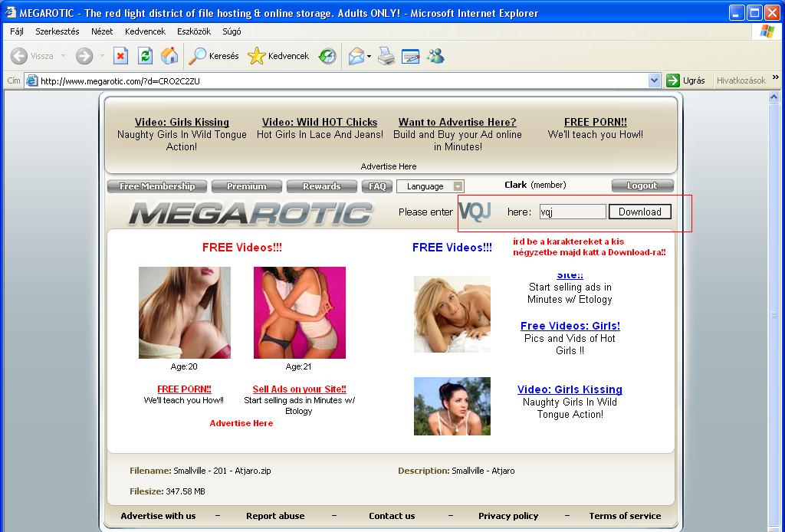Click the Print icon in toolbar
The width and height of the screenshot is (785, 532).
tap(386, 56)
